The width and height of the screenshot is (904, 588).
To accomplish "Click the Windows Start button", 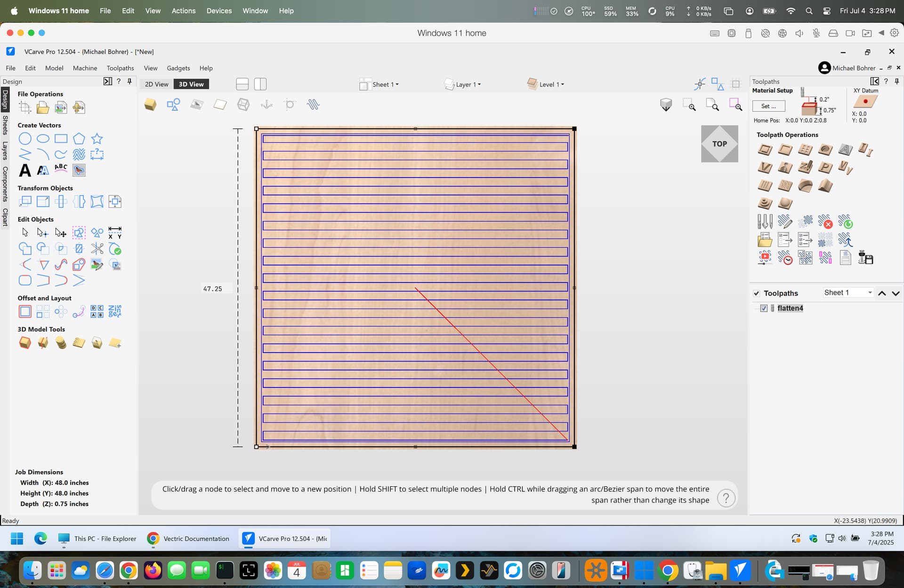I will [x=17, y=539].
